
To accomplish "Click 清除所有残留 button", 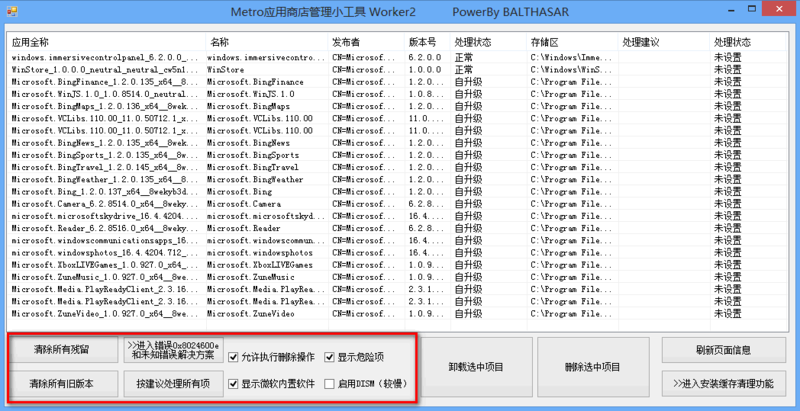I will tap(61, 350).
